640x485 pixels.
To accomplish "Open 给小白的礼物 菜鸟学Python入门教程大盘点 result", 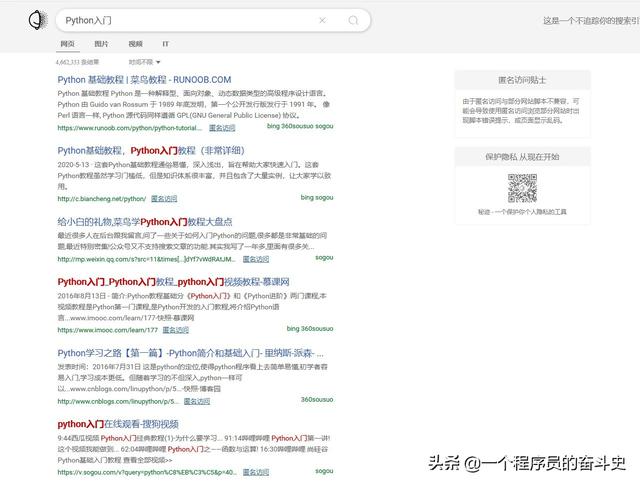I will (145, 222).
